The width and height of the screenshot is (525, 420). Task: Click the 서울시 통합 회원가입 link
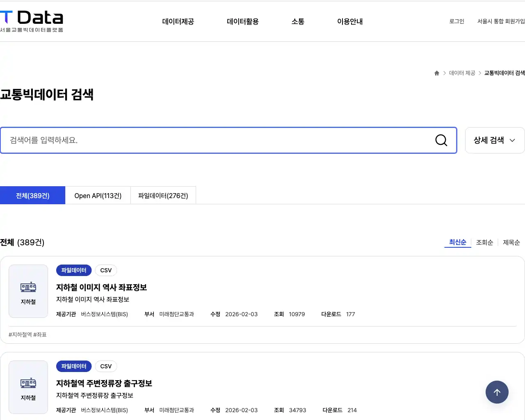tap(501, 22)
